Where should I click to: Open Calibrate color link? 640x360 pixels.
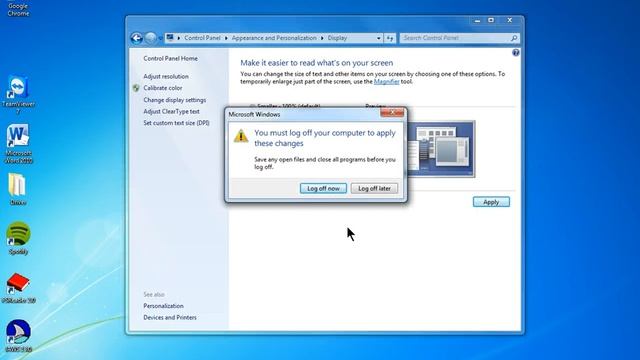pos(162,88)
